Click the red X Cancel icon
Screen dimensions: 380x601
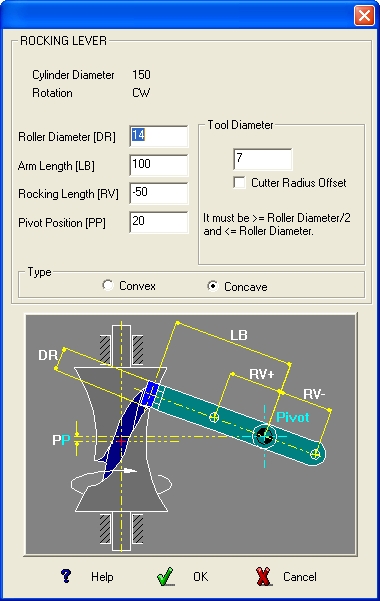pyautogui.click(x=263, y=576)
